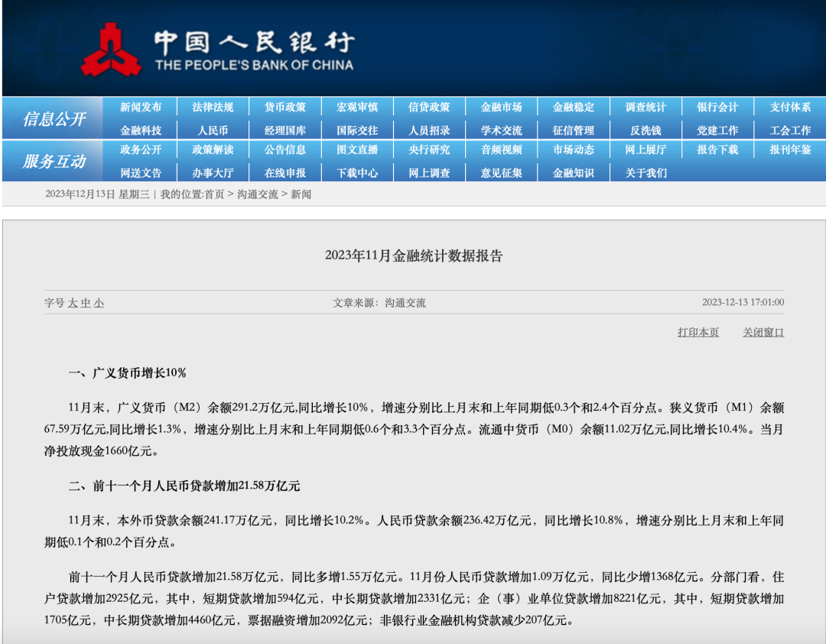This screenshot has height=644, width=826.
Task: Click 政策解读 in the navigation
Action: point(213,151)
